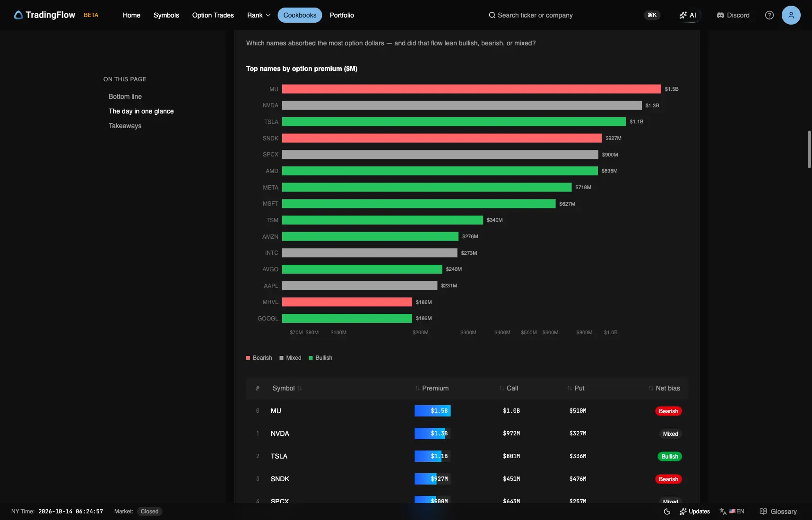
Task: Click the MU symbol in table
Action: (x=276, y=411)
